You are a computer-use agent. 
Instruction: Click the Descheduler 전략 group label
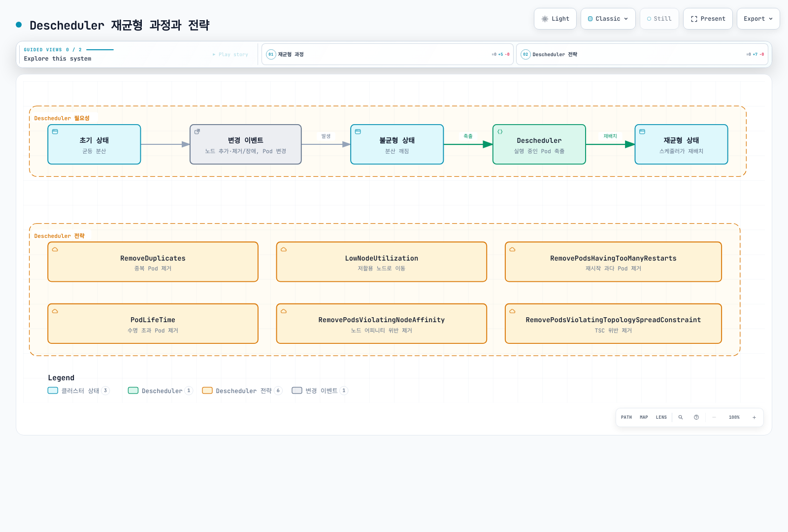coord(60,236)
